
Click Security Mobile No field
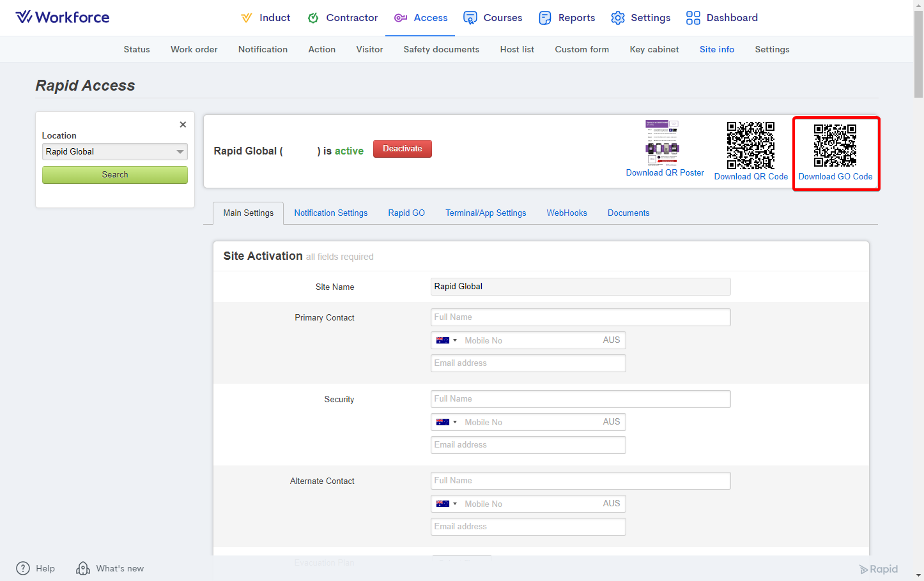(x=528, y=422)
